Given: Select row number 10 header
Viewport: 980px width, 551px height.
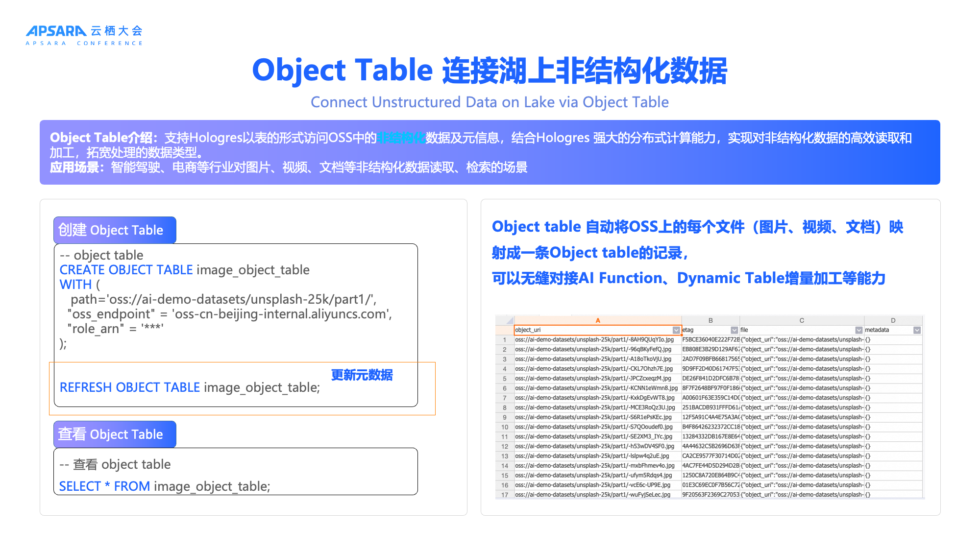Looking at the screenshot, I should [x=504, y=427].
